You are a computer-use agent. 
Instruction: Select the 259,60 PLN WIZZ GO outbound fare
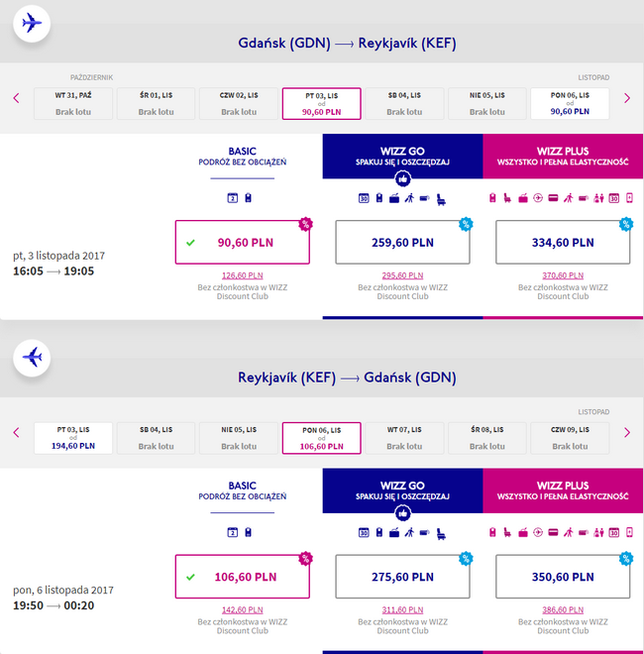pyautogui.click(x=402, y=242)
